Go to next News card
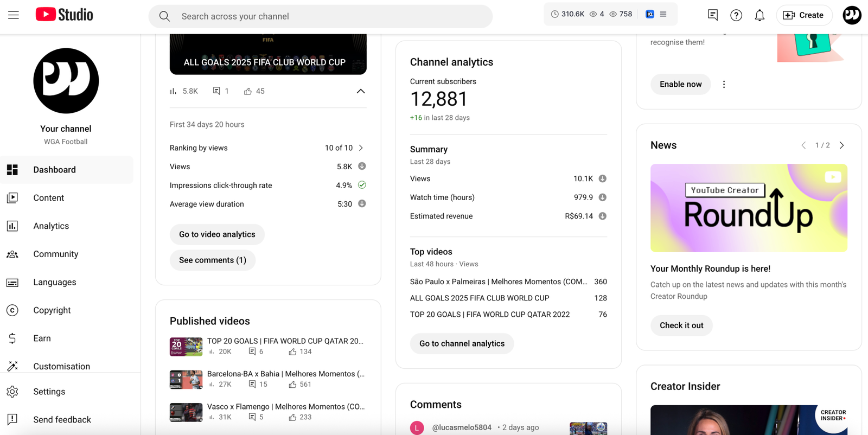The height and width of the screenshot is (435, 868). 842,145
